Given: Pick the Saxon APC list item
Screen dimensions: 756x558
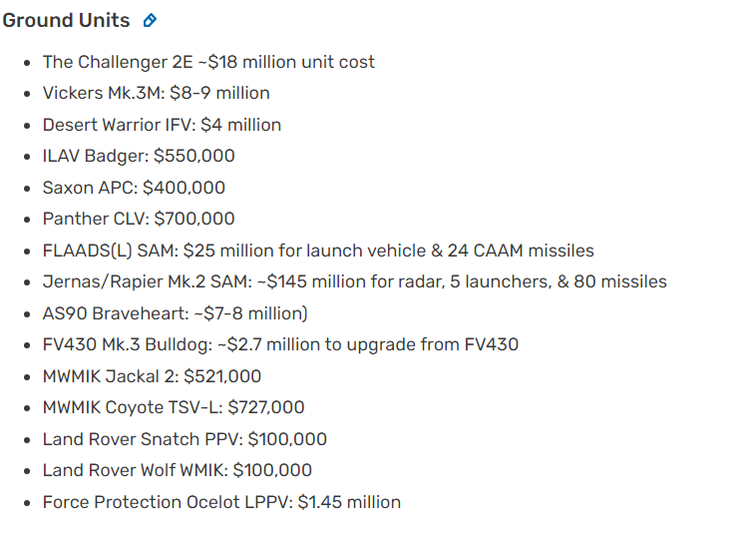Looking at the screenshot, I should pos(134,188).
